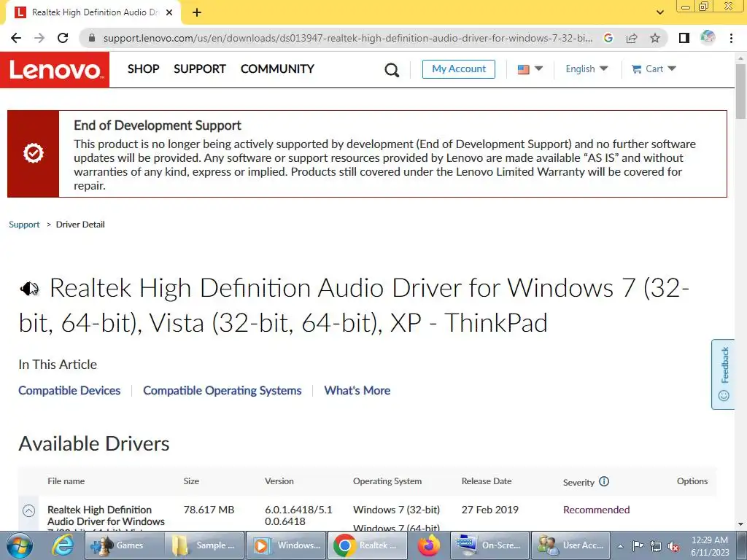Image resolution: width=747 pixels, height=560 pixels.
Task: Click the address bar URL field
Action: tap(348, 38)
